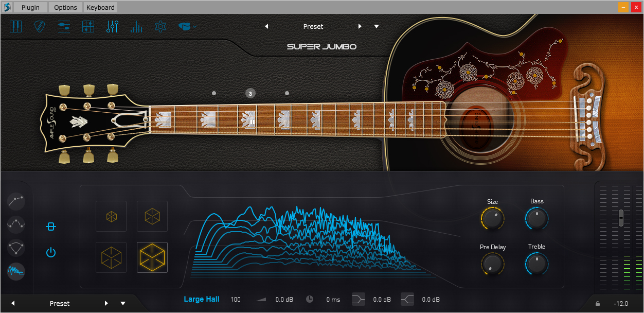Screen dimensions: 644x313
Task: Open the Plugin menu
Action: [30, 7]
